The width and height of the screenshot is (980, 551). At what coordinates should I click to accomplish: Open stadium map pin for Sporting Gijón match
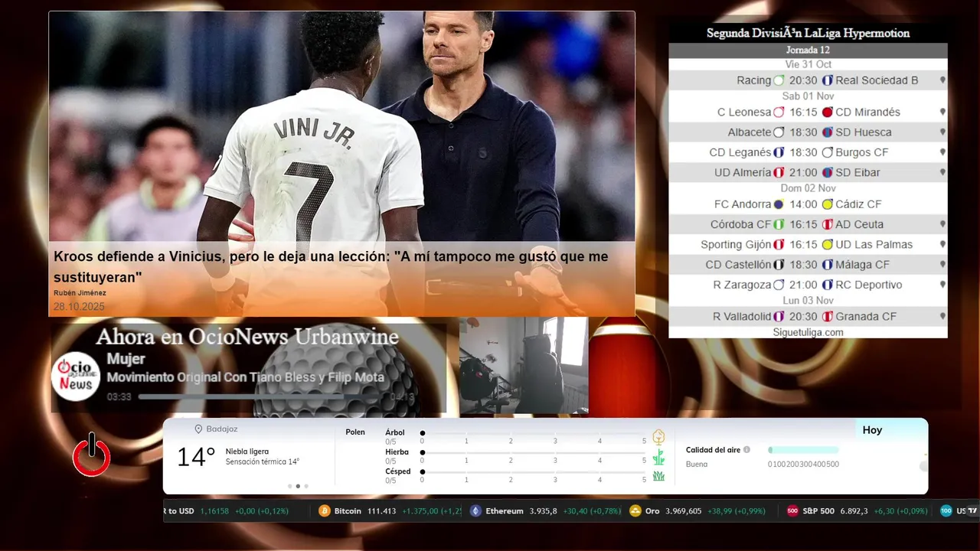point(942,244)
